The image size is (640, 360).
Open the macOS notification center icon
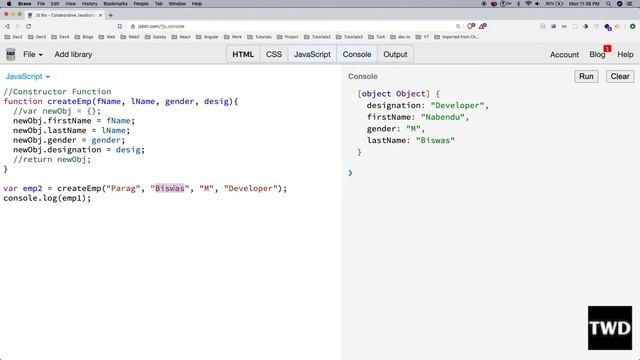(629, 4)
